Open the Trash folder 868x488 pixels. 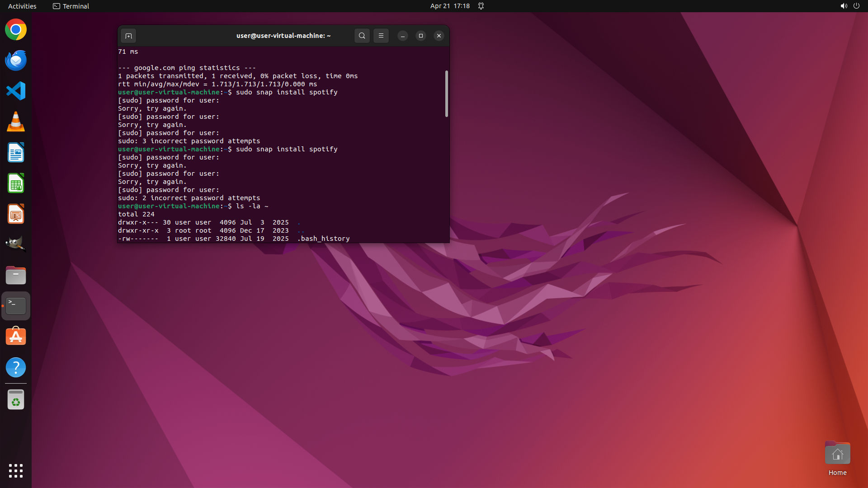tap(16, 400)
